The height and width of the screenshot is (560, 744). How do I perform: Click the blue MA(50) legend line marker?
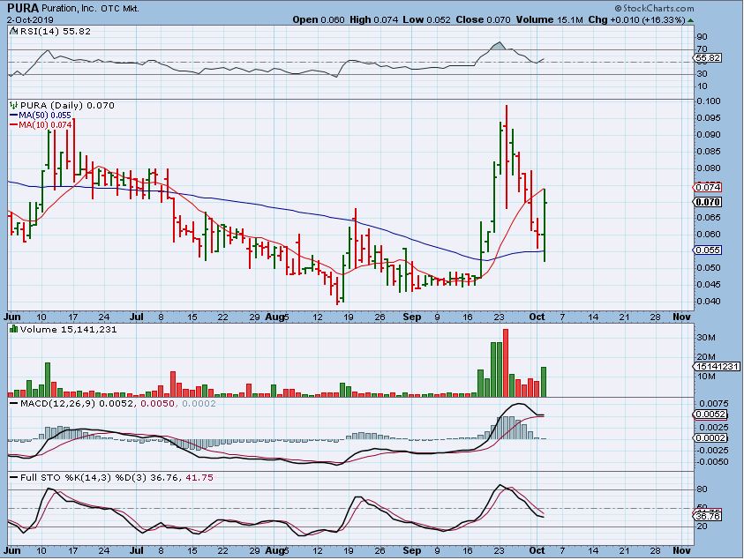coord(14,116)
